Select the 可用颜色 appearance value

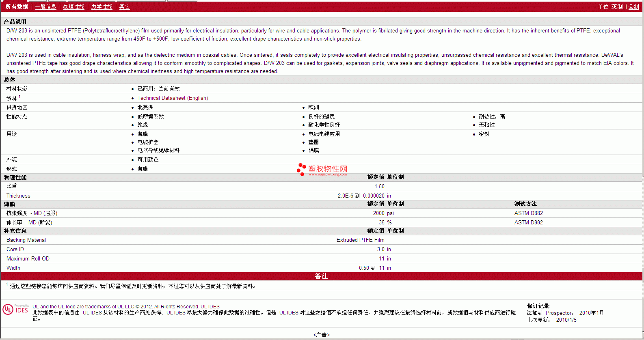[x=148, y=160]
